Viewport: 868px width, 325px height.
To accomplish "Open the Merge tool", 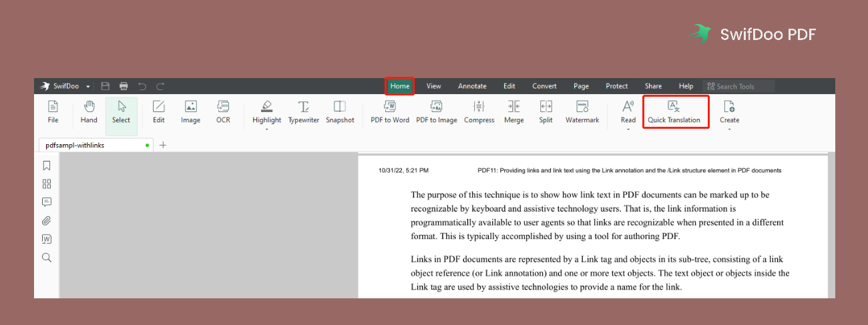I will pyautogui.click(x=513, y=112).
